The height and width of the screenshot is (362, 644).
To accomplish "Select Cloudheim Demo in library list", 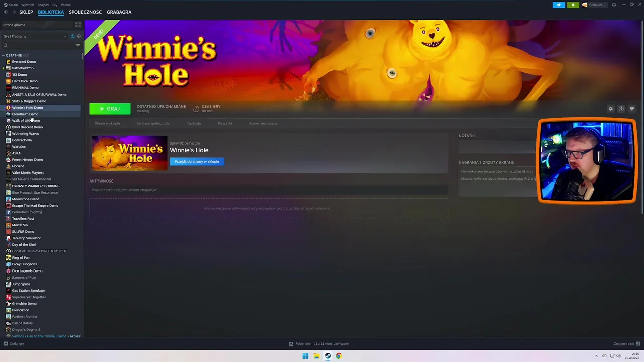I will [x=25, y=114].
